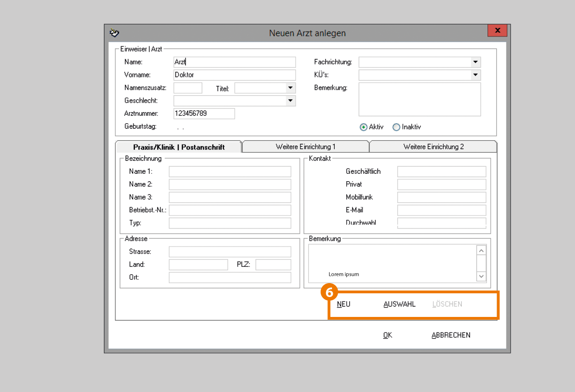
Task: Switch to Weitere Einrichtung 1 tab
Action: 305,147
